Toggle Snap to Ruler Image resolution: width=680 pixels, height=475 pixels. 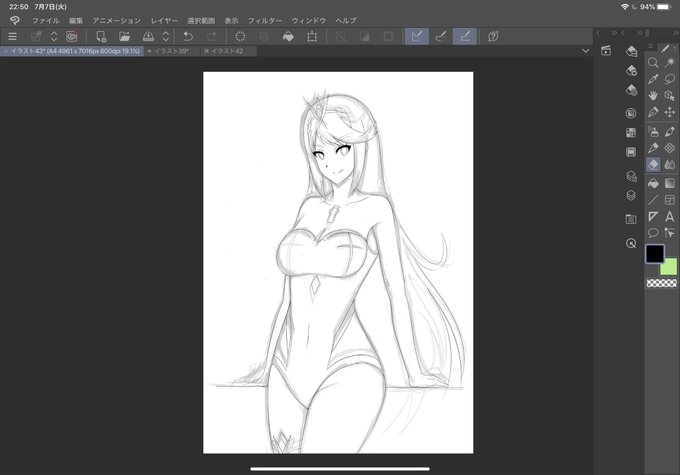417,36
